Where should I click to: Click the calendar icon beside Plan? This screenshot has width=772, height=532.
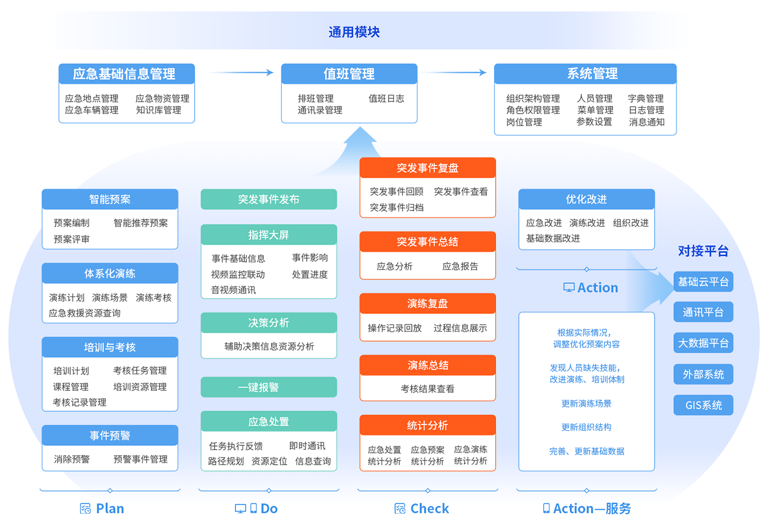tap(85, 509)
